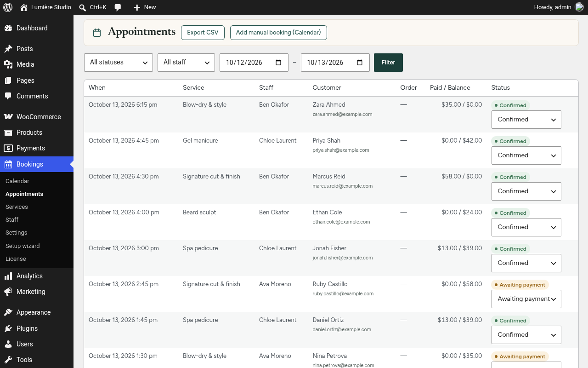Viewport: 588px width, 368px height.
Task: Change status dropdown for Priya Shah
Action: (x=526, y=155)
